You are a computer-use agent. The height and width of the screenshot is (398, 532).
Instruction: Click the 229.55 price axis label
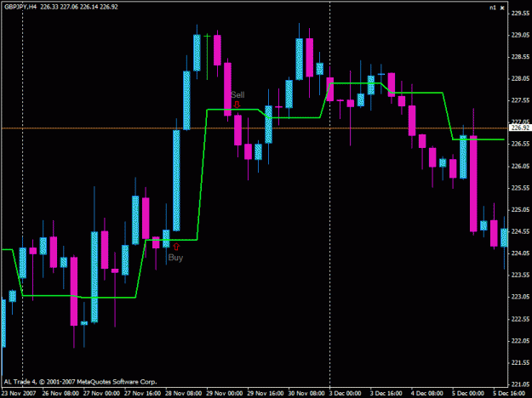(x=520, y=14)
